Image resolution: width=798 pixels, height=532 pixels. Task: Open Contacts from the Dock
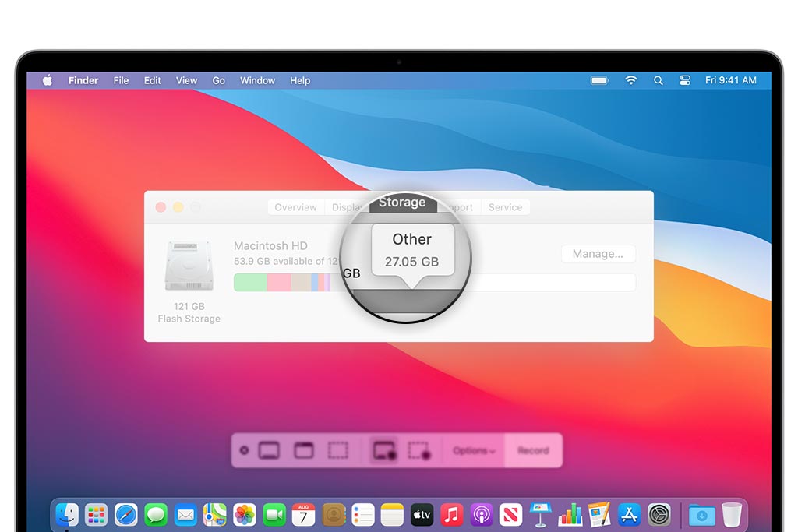pos(334,515)
